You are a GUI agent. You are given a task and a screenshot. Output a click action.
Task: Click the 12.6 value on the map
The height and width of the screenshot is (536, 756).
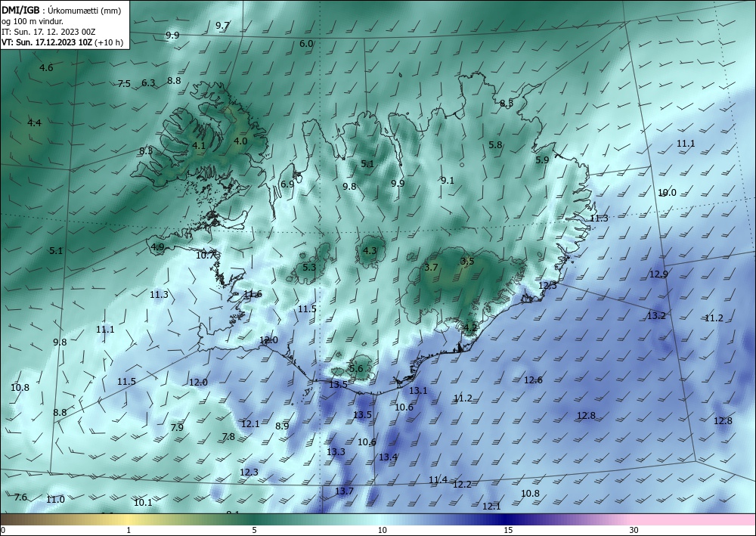pos(533,380)
